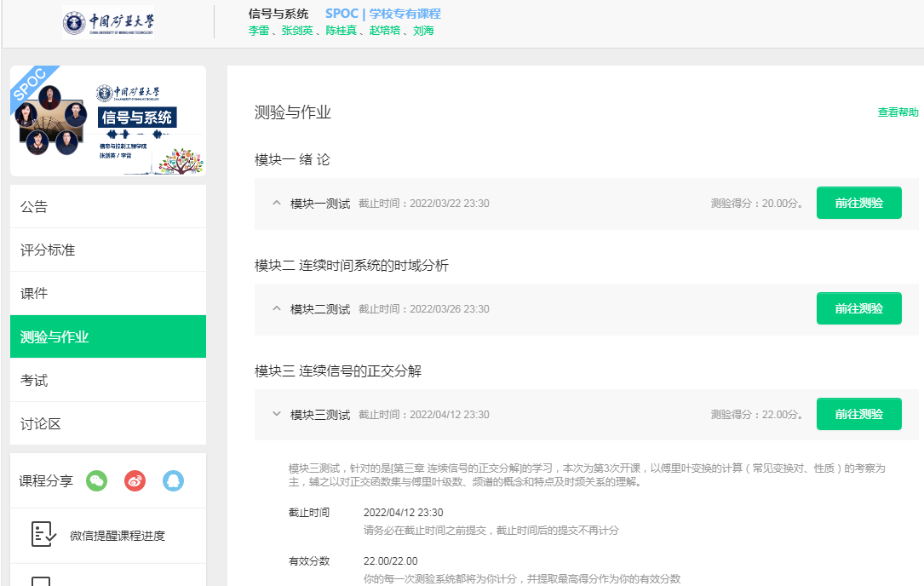The image size is (924, 586).
Task: Share course via WeChat icon
Action: click(x=97, y=481)
